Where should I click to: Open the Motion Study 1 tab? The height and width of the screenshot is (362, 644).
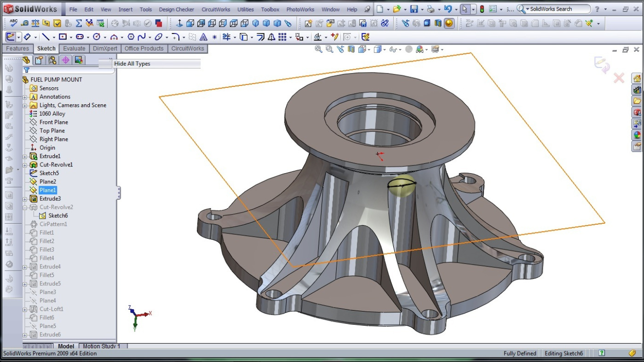102,346
